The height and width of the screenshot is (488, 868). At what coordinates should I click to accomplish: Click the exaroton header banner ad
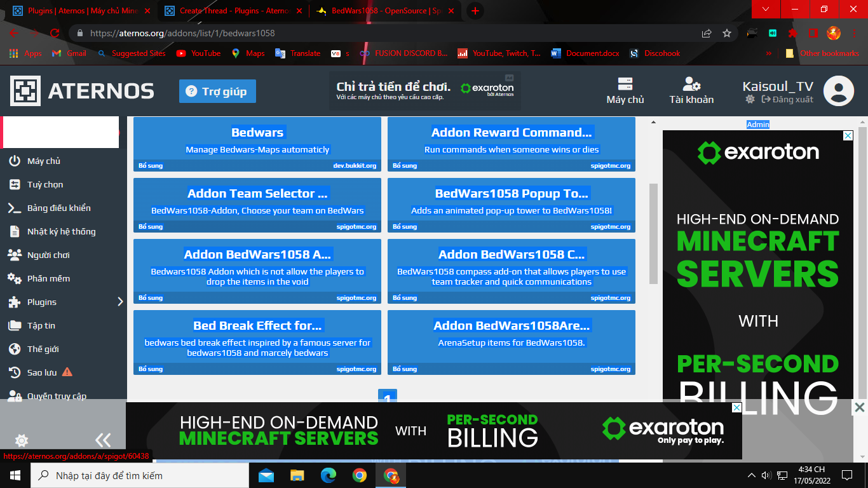tap(425, 91)
